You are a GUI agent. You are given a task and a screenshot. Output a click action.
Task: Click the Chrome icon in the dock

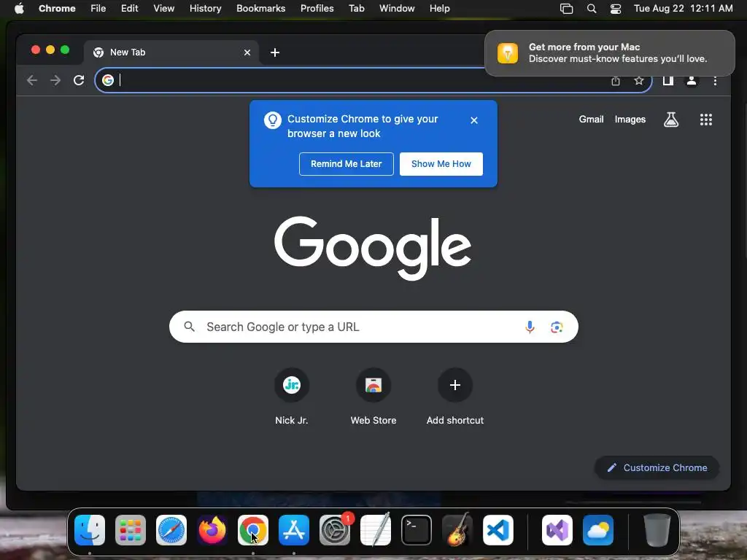[253, 530]
